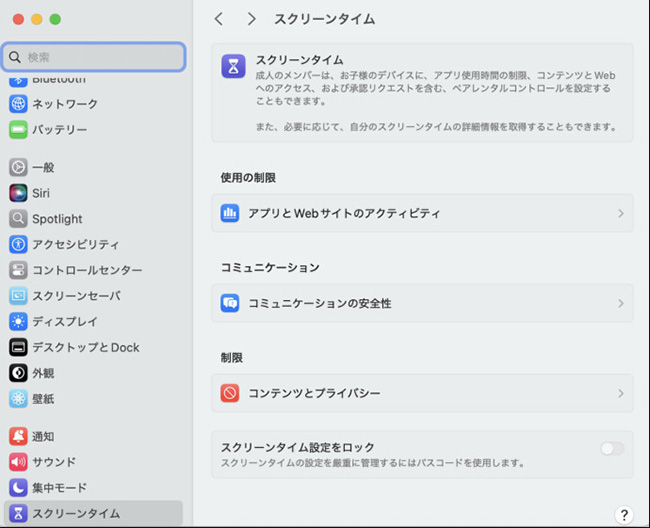This screenshot has width=650, height=528.
Task: Click the Spotlight magnifier icon
Action: pyautogui.click(x=18, y=219)
